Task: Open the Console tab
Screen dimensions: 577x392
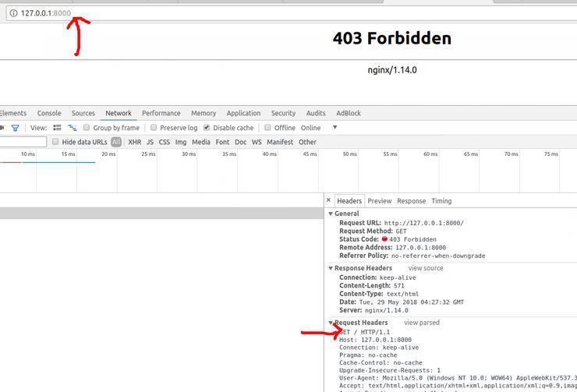Action: (49, 113)
